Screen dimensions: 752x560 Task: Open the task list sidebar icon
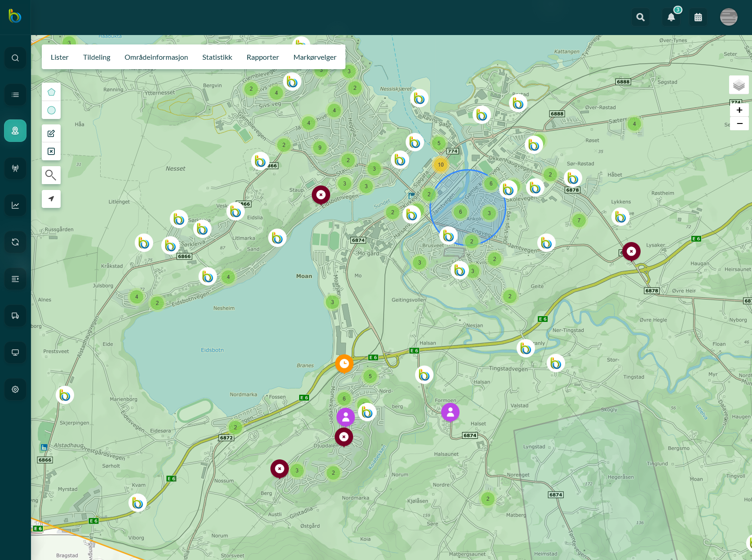coord(15,279)
